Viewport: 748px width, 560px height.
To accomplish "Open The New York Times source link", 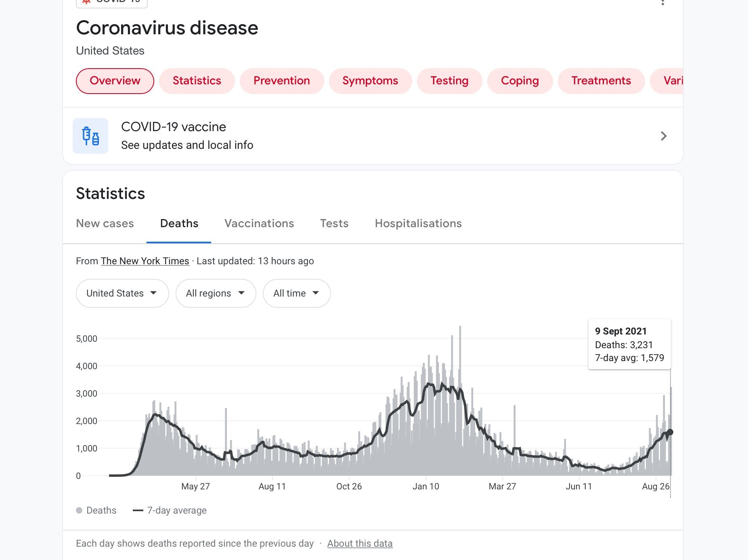I will coord(145,261).
